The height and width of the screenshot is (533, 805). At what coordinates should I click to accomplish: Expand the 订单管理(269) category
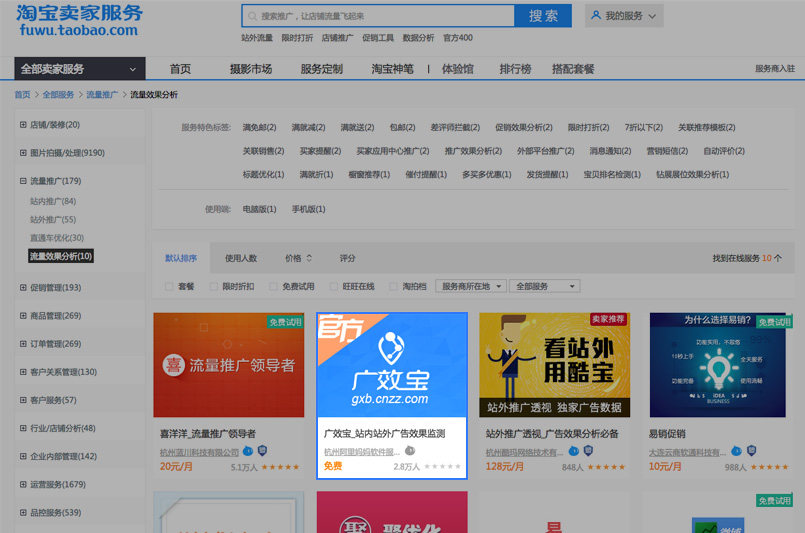pyautogui.click(x=23, y=344)
